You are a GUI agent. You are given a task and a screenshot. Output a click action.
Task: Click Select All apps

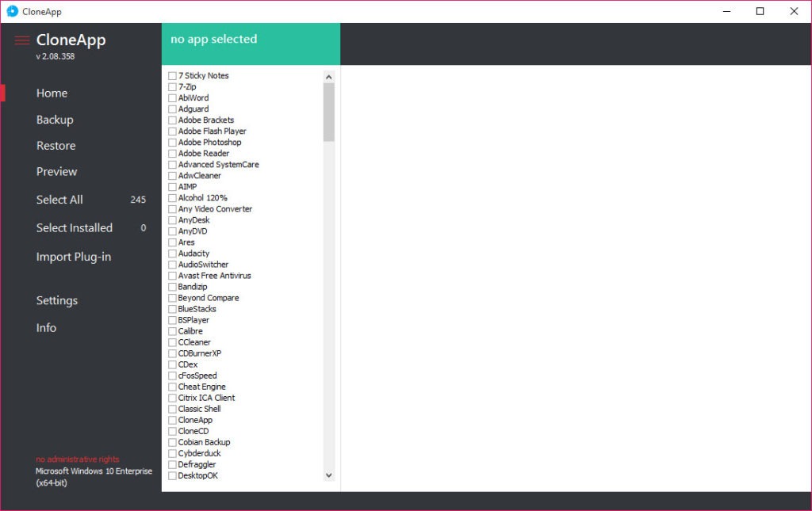(59, 200)
